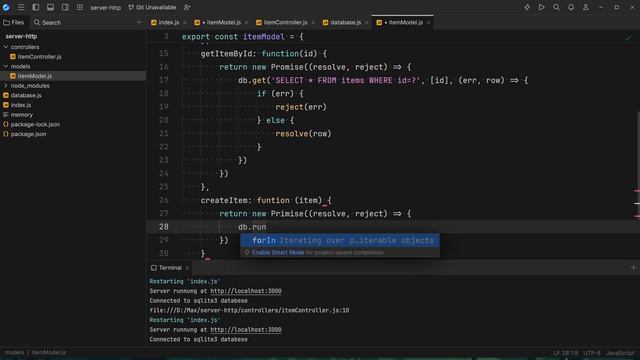Collapse the models folder
The height and width of the screenshot is (360, 640).
6,66
